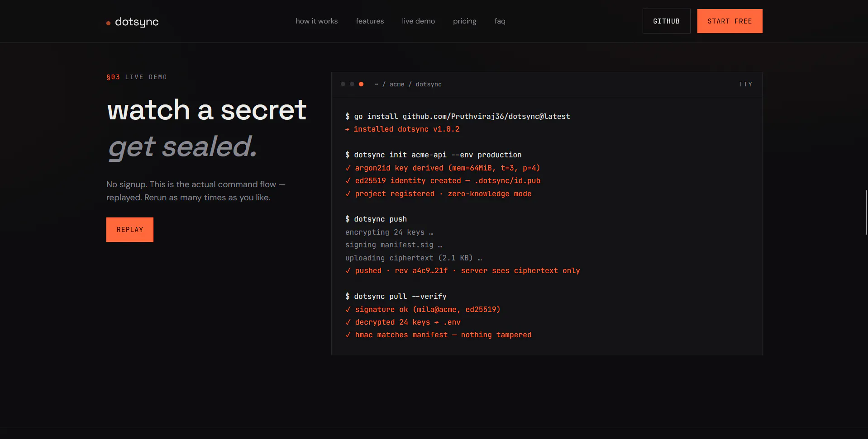The width and height of the screenshot is (868, 439).
Task: Click 'argon2id key derived' output line
Action: click(x=443, y=168)
